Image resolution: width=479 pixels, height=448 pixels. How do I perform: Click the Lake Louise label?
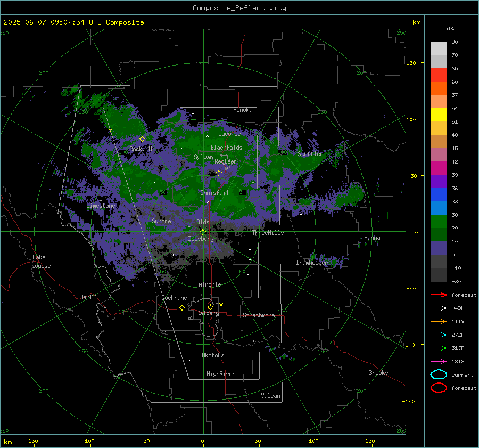41,262
